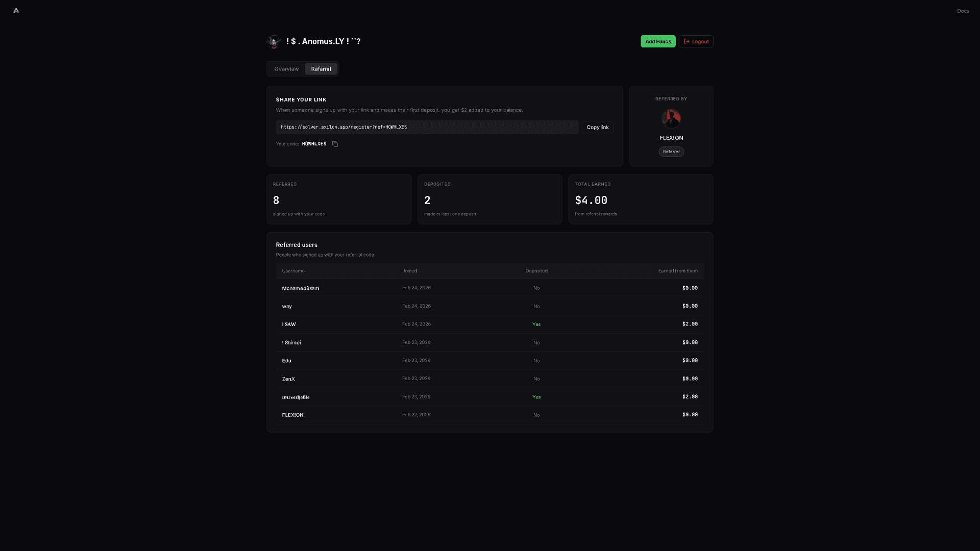
Task: Click the ! SAW username in table
Action: coord(289,324)
